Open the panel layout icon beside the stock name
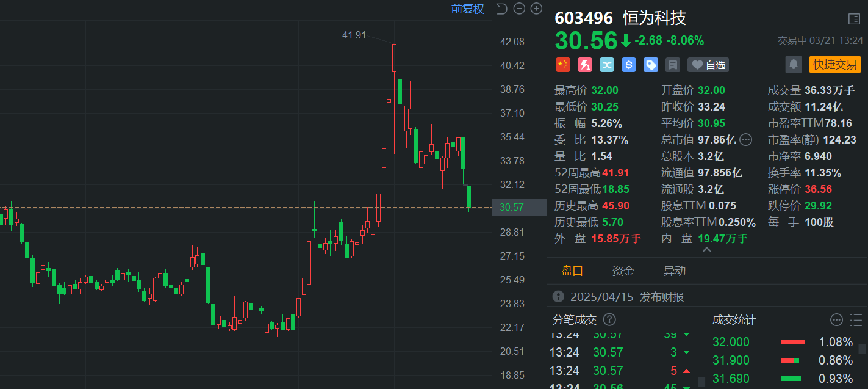 click(x=854, y=19)
